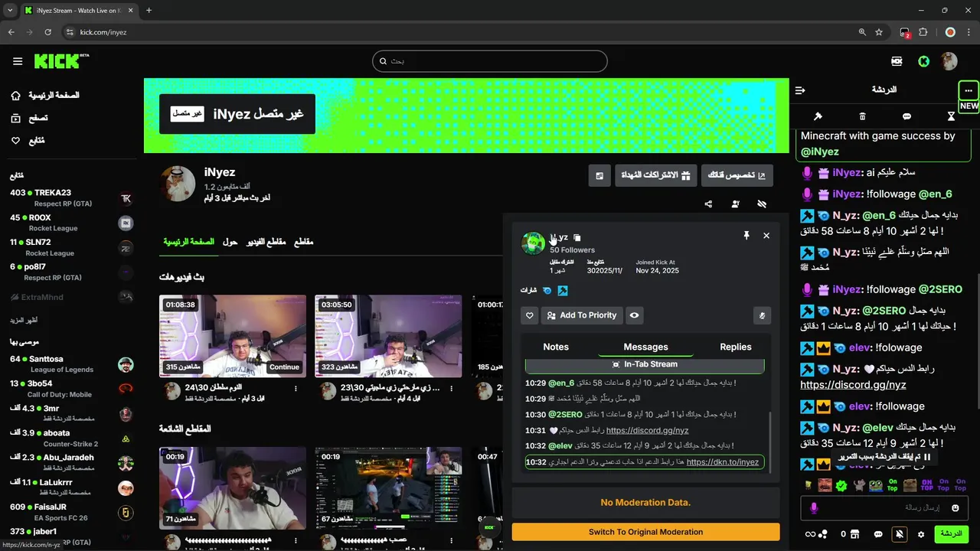Click the channel customization button

coord(737,175)
